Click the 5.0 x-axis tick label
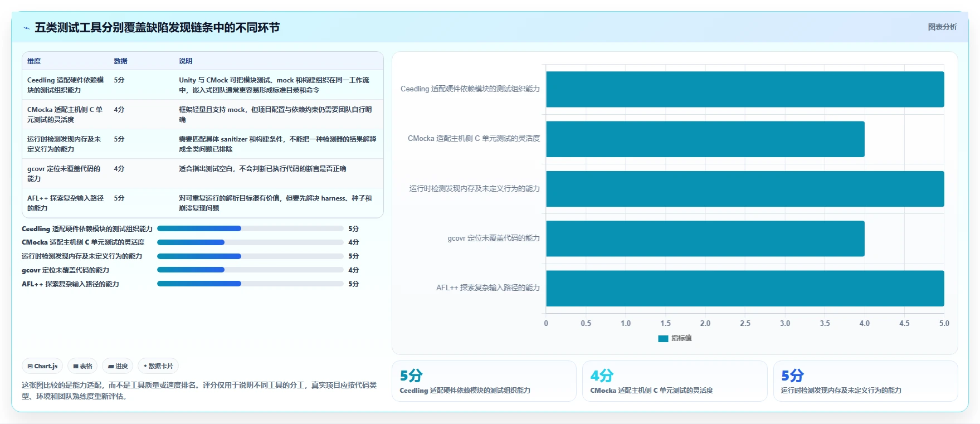The image size is (980, 424). [x=944, y=324]
